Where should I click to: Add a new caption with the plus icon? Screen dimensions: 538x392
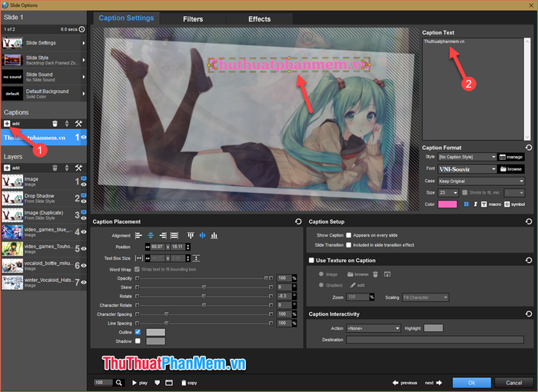(7, 124)
